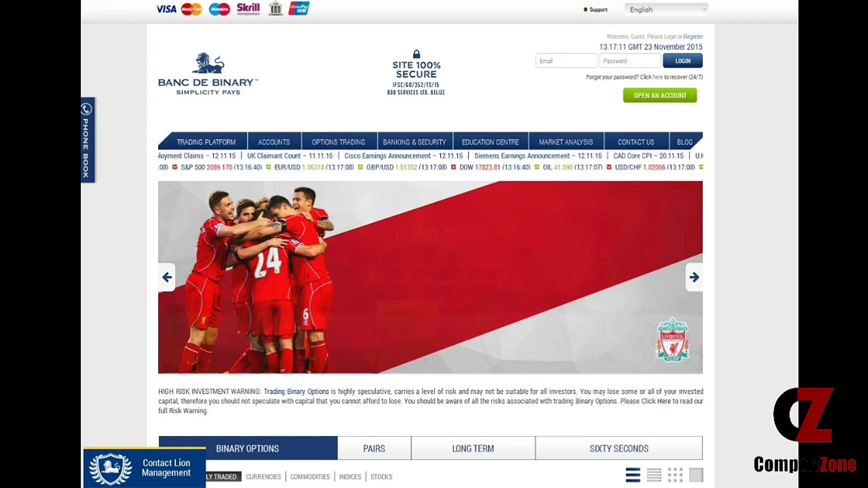The width and height of the screenshot is (868, 488).
Task: Click the Email input field
Action: pos(566,61)
